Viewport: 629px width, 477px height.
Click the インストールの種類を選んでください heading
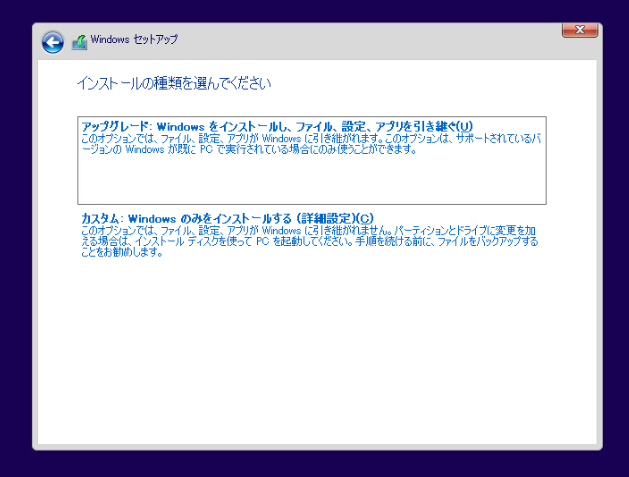[174, 82]
